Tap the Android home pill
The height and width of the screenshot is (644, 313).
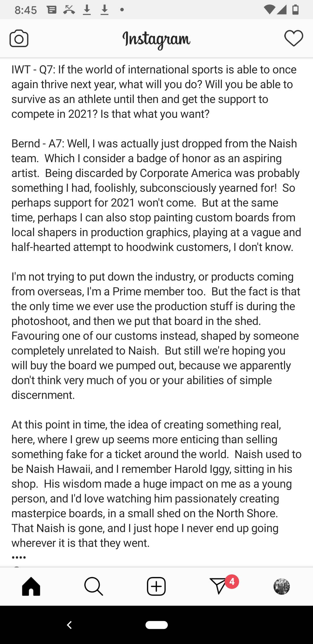pos(156,625)
